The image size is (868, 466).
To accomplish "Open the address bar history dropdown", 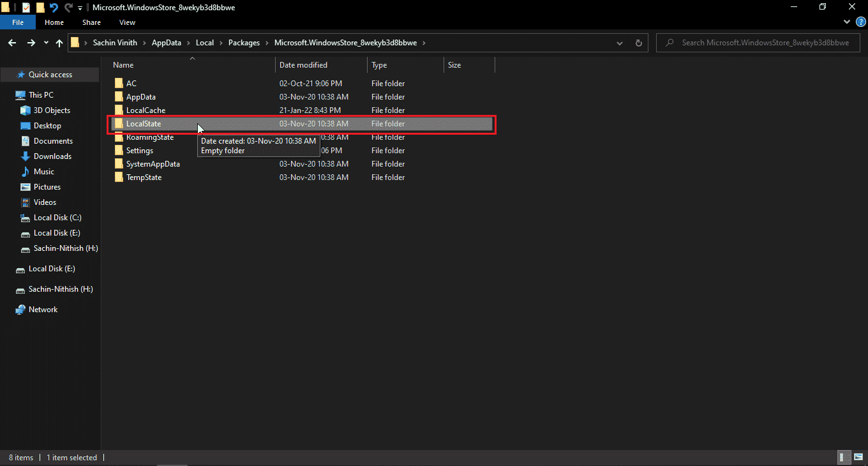I will [x=620, y=43].
